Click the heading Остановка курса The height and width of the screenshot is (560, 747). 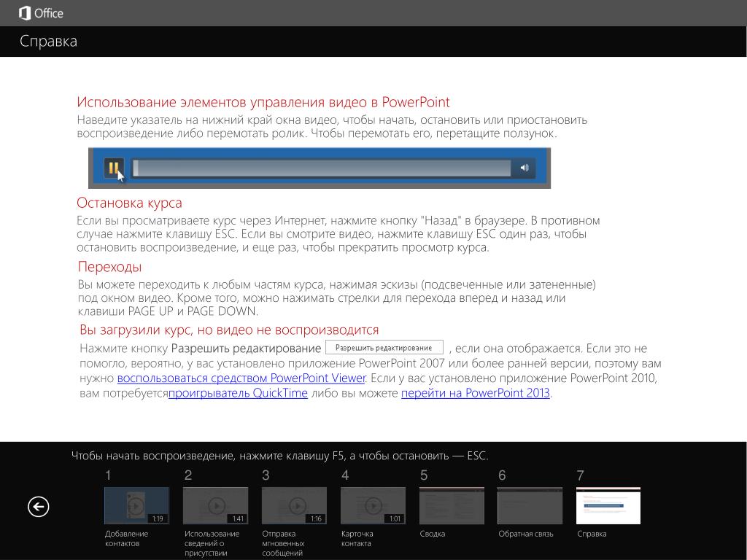129,203
